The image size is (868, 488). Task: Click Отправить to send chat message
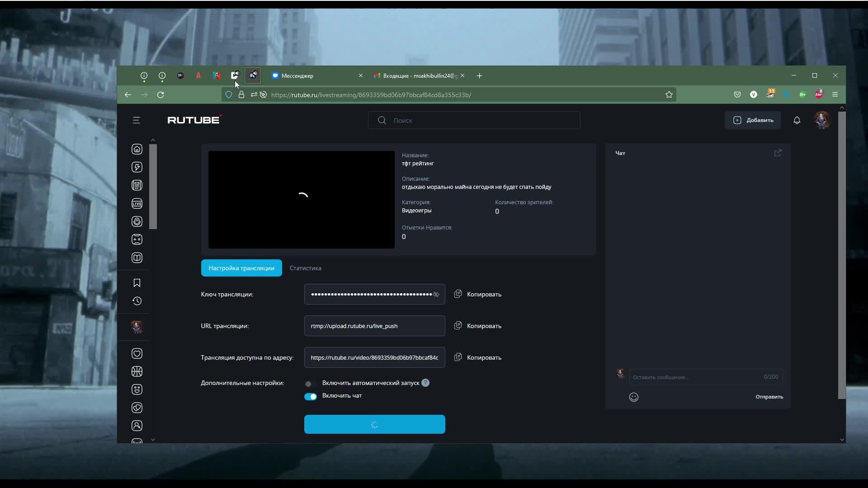pos(769,397)
